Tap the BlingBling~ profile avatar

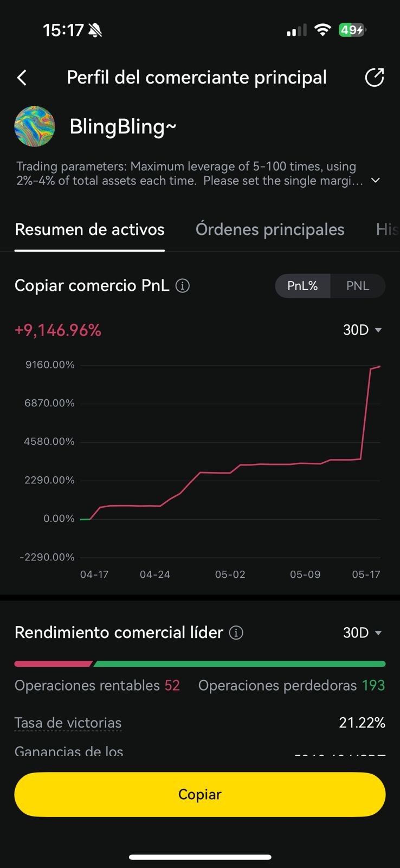(35, 126)
